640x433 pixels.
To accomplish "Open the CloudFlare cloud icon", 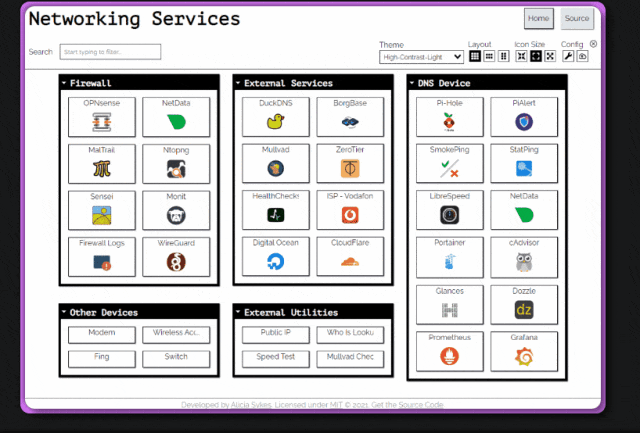I will tap(350, 262).
